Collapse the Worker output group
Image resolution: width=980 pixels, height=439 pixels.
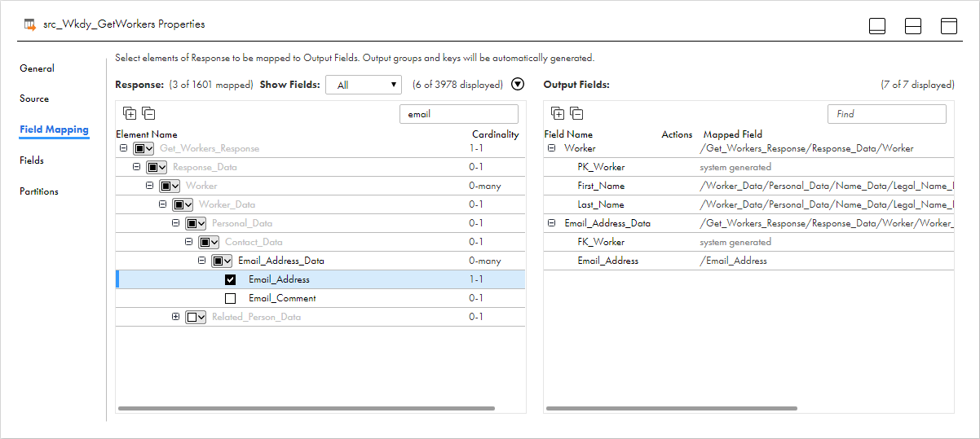click(x=552, y=148)
